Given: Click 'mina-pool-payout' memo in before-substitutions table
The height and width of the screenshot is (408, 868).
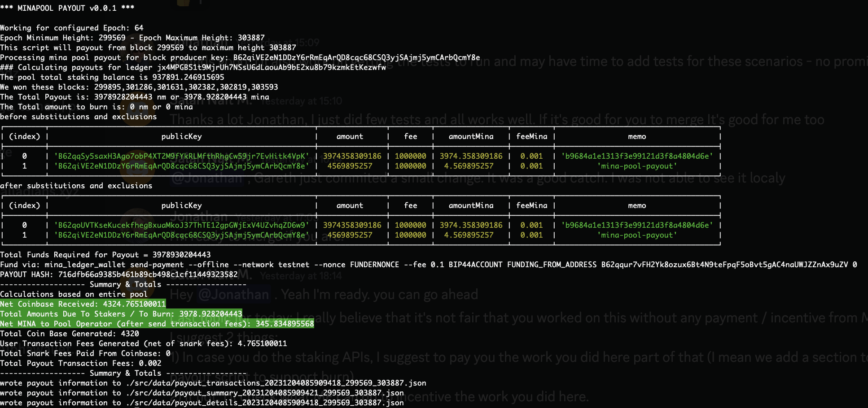Looking at the screenshot, I should [x=637, y=166].
